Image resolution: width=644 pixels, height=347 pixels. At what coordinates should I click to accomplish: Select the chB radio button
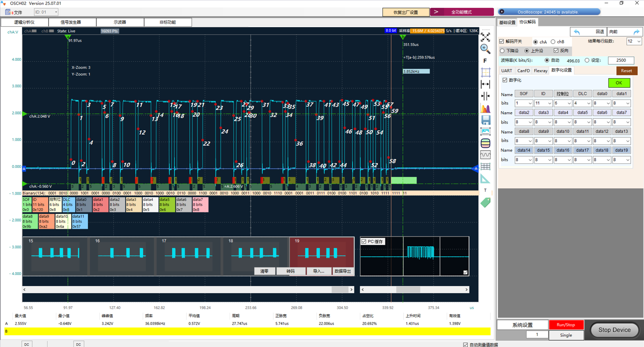[x=553, y=42]
